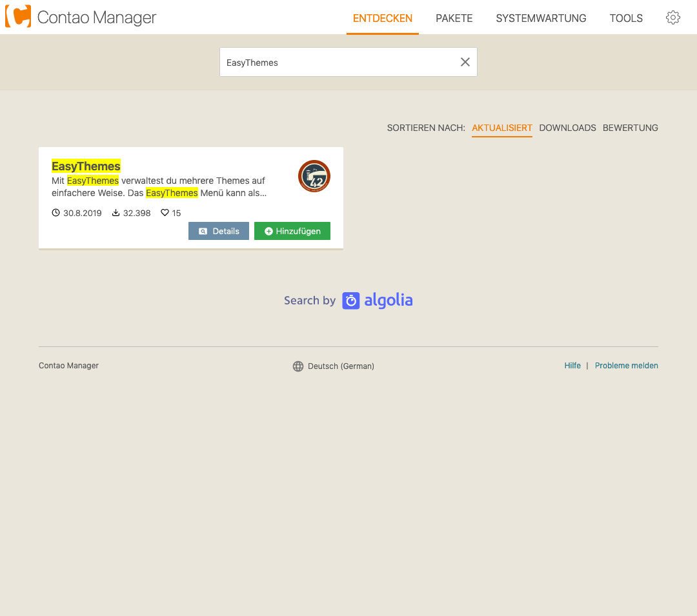Click the favorites count 15
The height and width of the screenshot is (616, 697).
176,213
